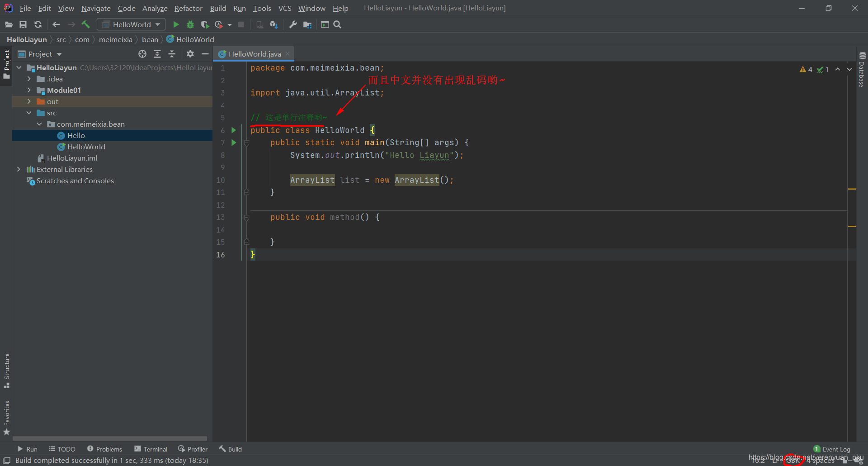Switch to the HelloWorld.java editor tab

[254, 54]
